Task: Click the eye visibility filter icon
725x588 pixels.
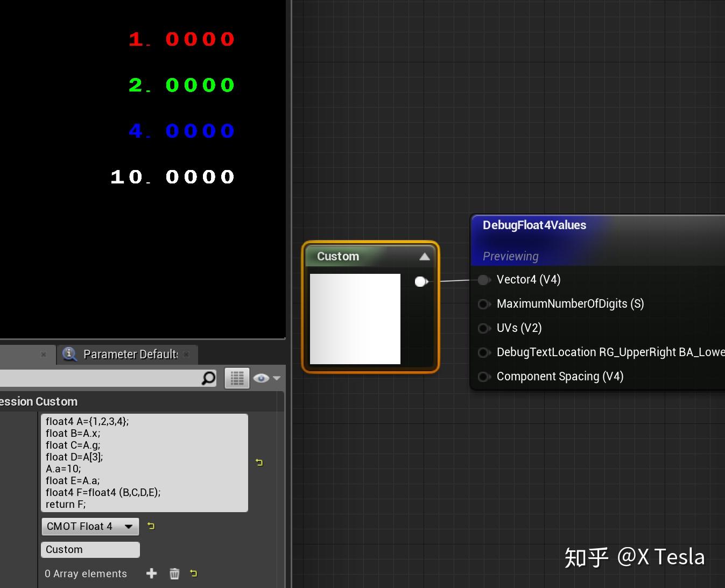Action: pyautogui.click(x=263, y=378)
